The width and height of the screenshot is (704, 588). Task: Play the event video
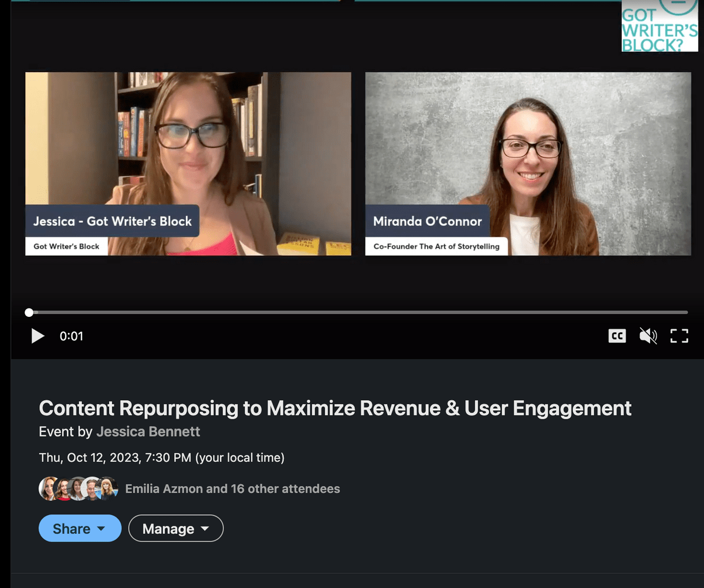(38, 336)
